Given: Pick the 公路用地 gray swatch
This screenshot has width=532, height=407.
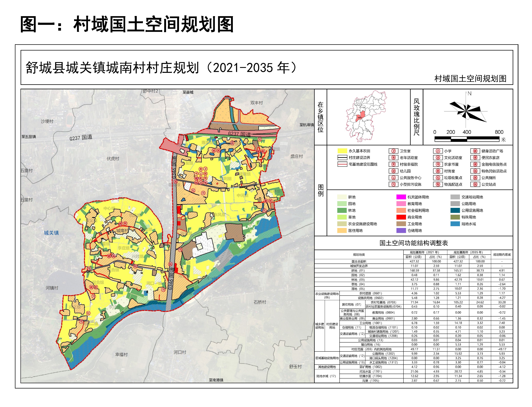Looking at the screenshot, I should click(x=455, y=204).
